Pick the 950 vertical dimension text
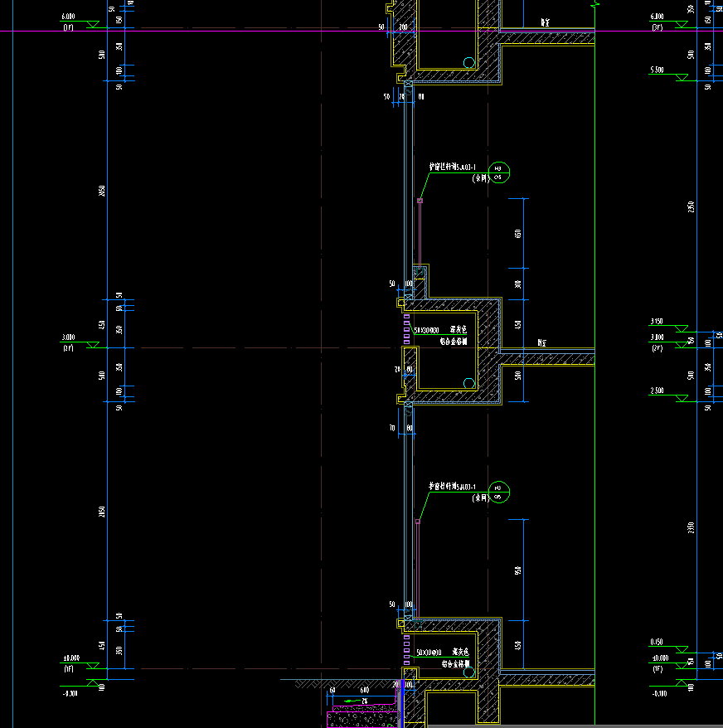The height and width of the screenshot is (728, 723). [517, 570]
